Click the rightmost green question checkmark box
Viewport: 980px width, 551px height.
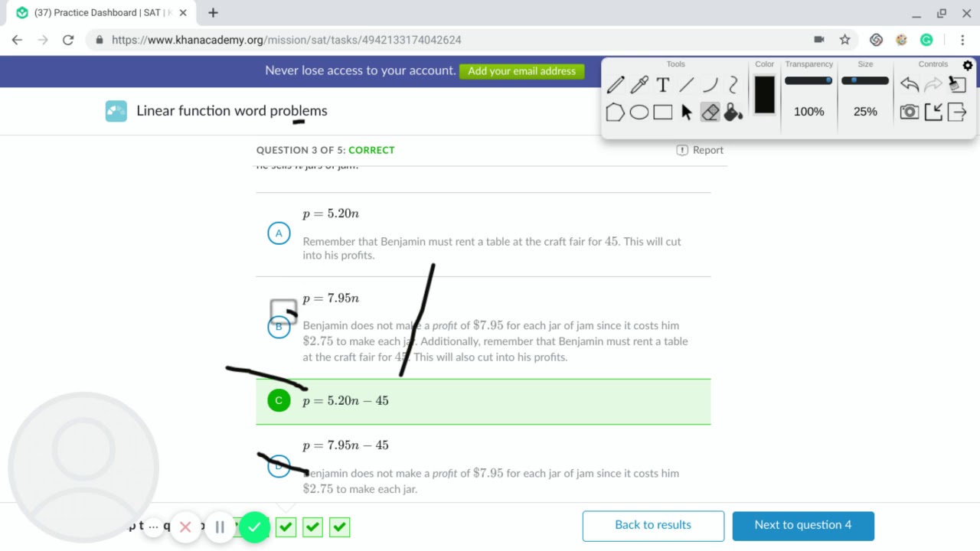click(x=340, y=527)
